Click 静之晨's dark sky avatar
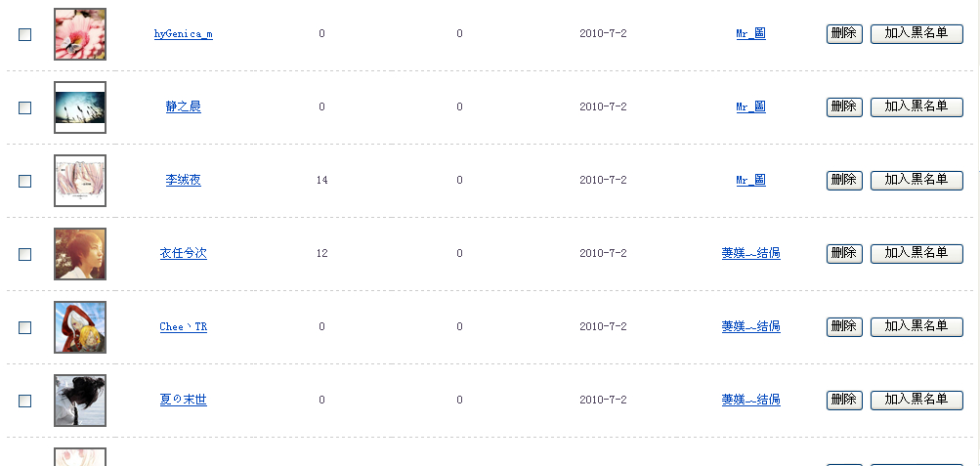Viewport: 980px width, 466px height. pyautogui.click(x=80, y=107)
